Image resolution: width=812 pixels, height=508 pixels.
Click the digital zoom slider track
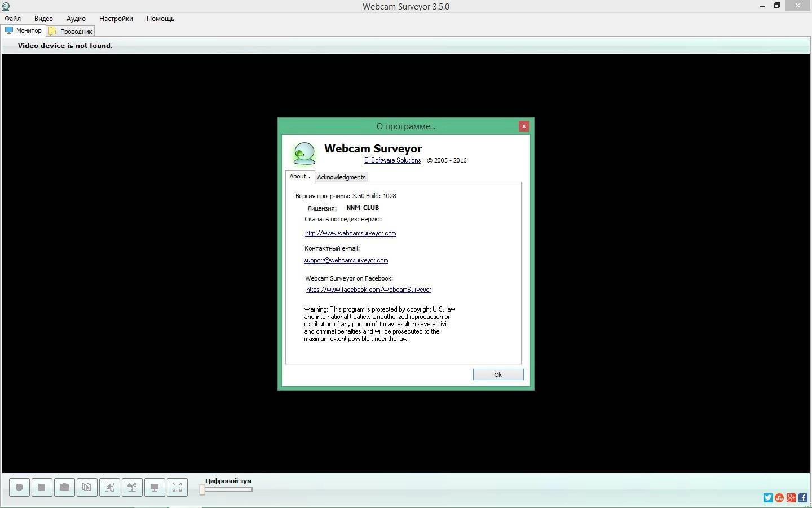click(x=227, y=489)
